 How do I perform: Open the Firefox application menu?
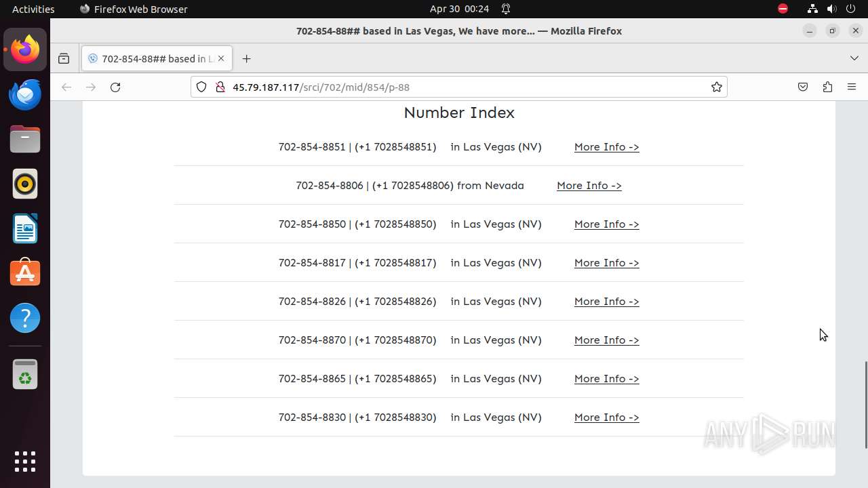tap(852, 87)
